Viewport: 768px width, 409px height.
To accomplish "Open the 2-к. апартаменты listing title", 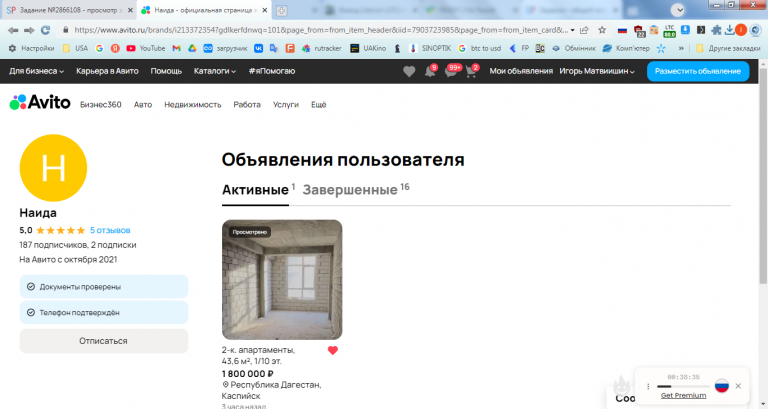I will pos(258,356).
